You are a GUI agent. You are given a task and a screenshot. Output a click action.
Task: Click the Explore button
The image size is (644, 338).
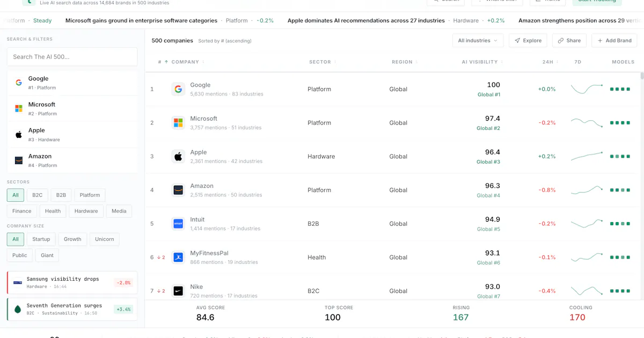[x=528, y=40]
